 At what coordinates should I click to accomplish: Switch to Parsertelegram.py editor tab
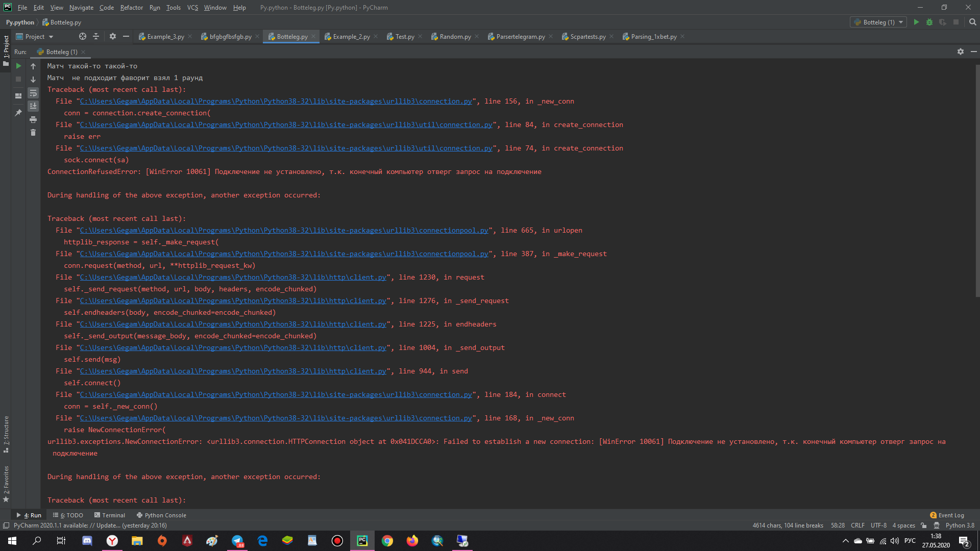point(520,37)
